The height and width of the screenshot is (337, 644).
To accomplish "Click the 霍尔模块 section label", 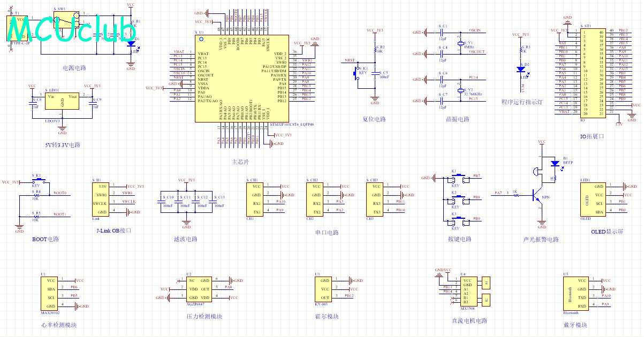I will [x=327, y=316].
